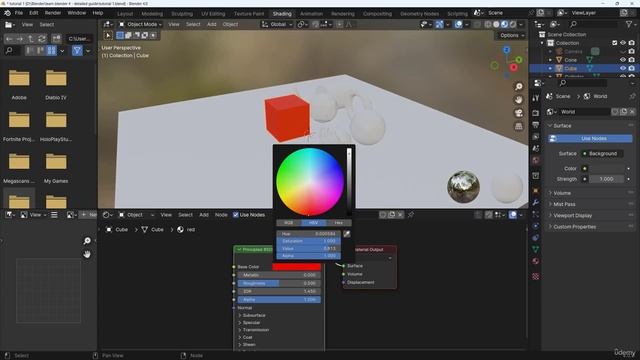640x360 pixels.
Task: Expand the Coat section in BSDF node
Action: (245, 338)
